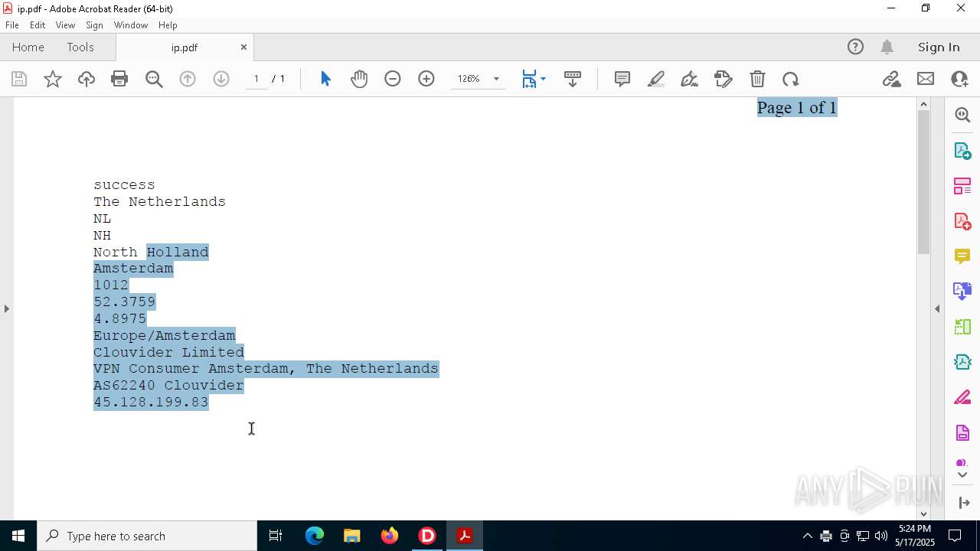This screenshot has height=551, width=980.
Task: Open Task View on taskbar
Action: point(276,536)
